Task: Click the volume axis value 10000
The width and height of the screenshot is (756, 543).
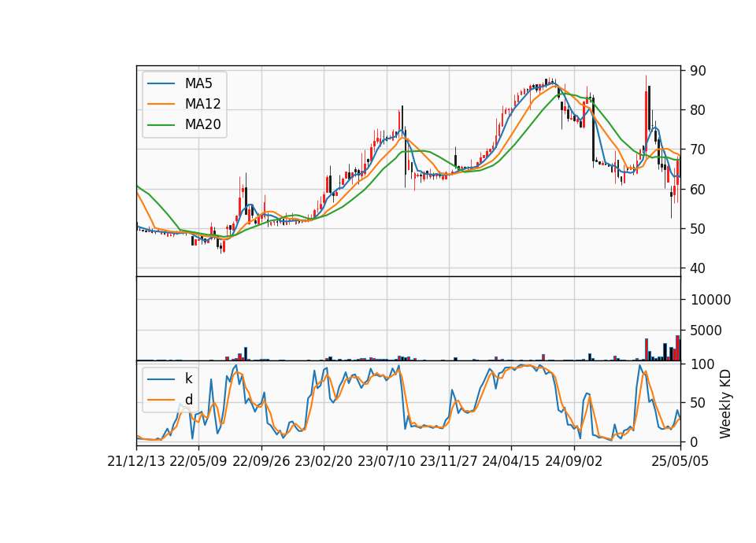Action: [x=710, y=300]
